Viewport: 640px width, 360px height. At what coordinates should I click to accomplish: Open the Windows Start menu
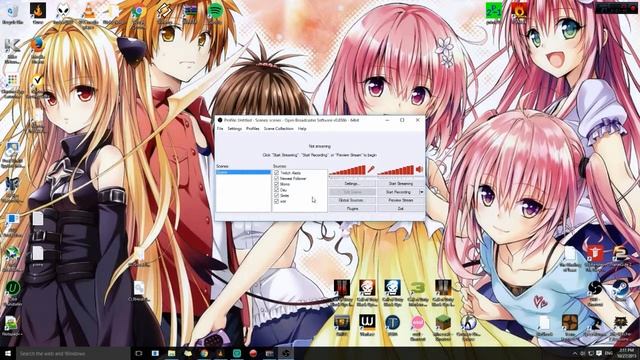[x=7, y=353]
